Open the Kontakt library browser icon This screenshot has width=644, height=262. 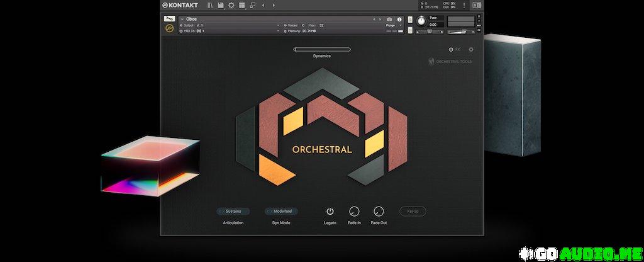coord(210,5)
